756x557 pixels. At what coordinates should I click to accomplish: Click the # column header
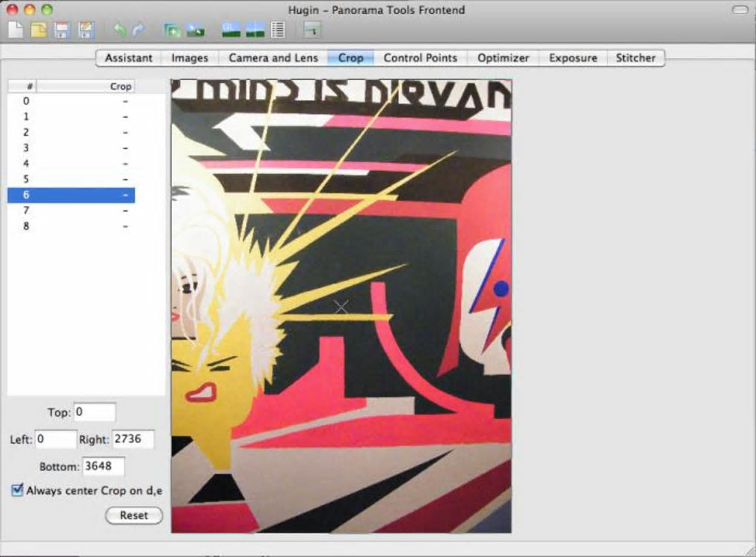click(22, 86)
